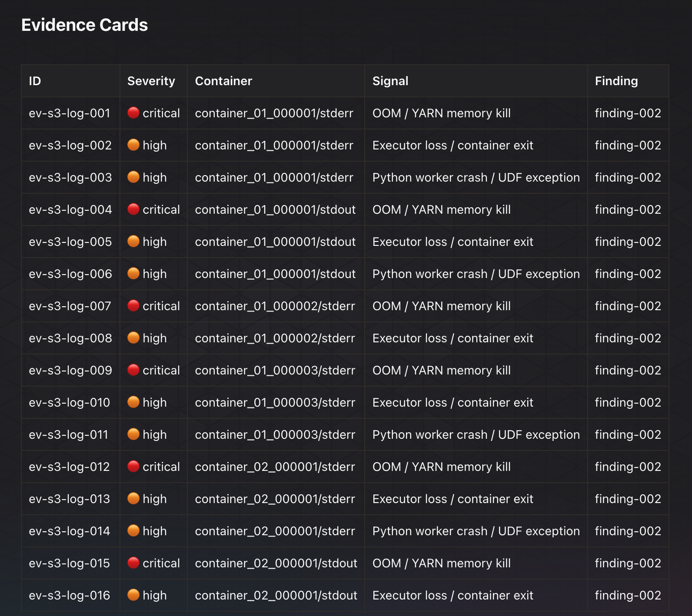
Task: Select the ev-s3-log-010 ID cell
Action: click(70, 402)
